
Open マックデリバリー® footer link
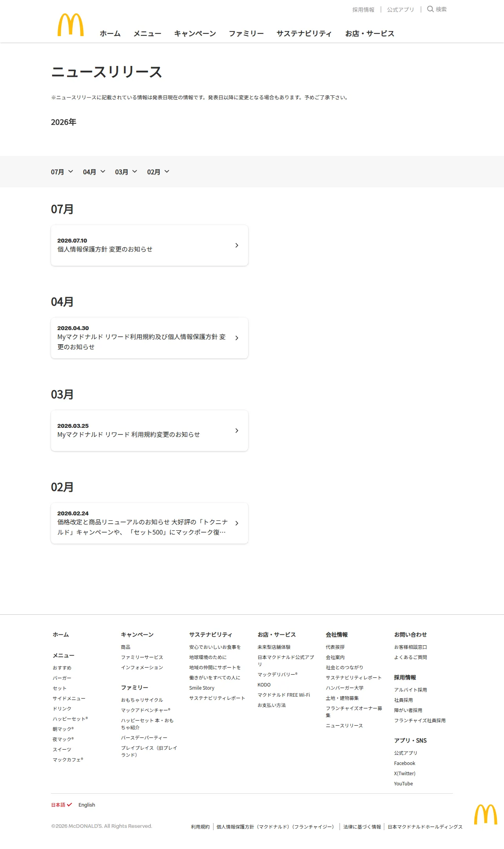278,675
